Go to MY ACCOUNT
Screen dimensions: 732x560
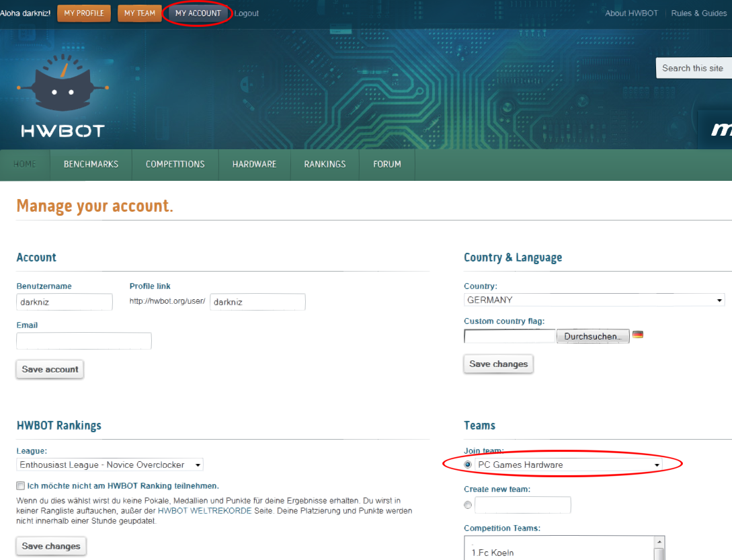coord(198,13)
